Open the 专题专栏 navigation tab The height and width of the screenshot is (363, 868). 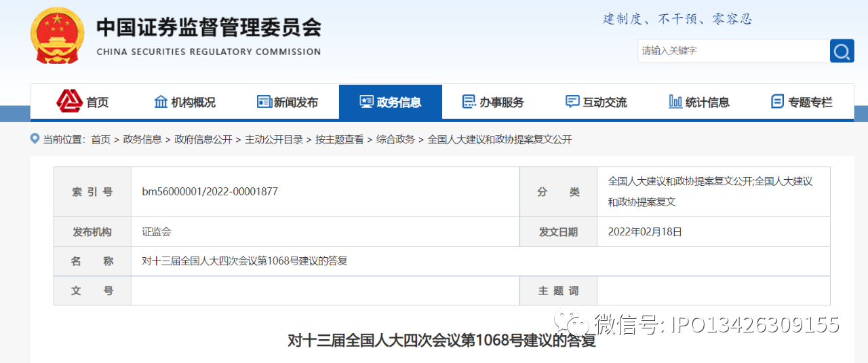point(802,102)
